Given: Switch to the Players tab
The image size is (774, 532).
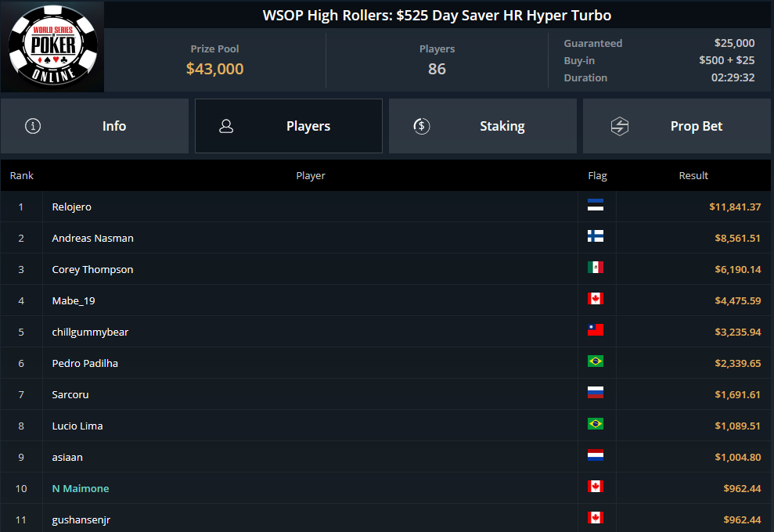Looking at the screenshot, I should click(289, 126).
